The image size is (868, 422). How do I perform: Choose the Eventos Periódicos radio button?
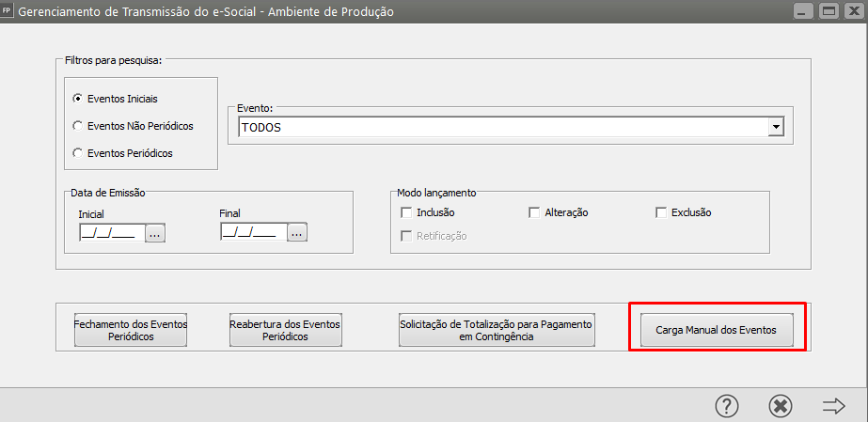[x=78, y=152]
